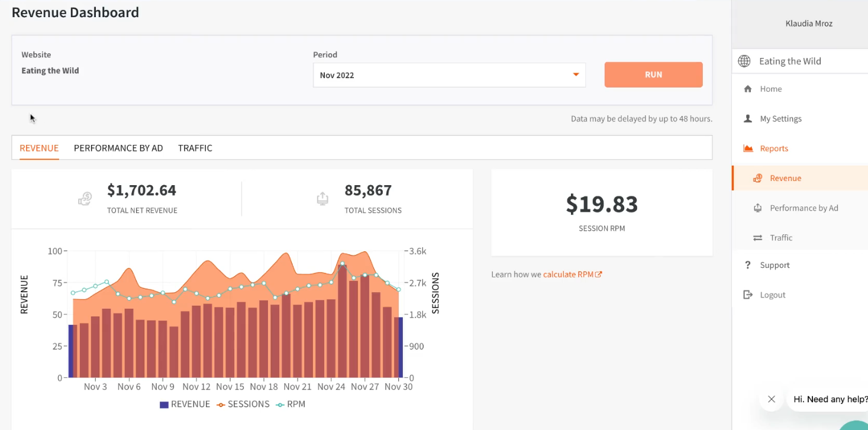Image resolution: width=868 pixels, height=430 pixels.
Task: Click the total net revenue coin icon
Action: (x=85, y=199)
